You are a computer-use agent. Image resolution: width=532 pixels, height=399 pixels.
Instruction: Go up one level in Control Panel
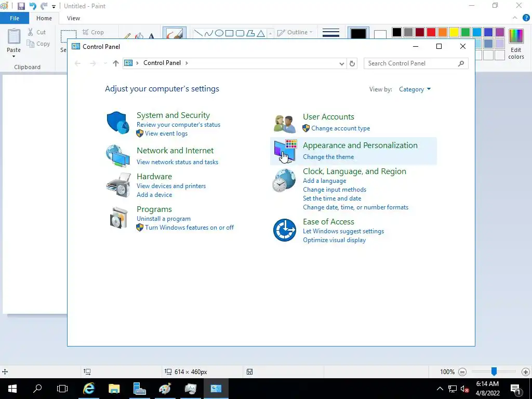pyautogui.click(x=116, y=63)
